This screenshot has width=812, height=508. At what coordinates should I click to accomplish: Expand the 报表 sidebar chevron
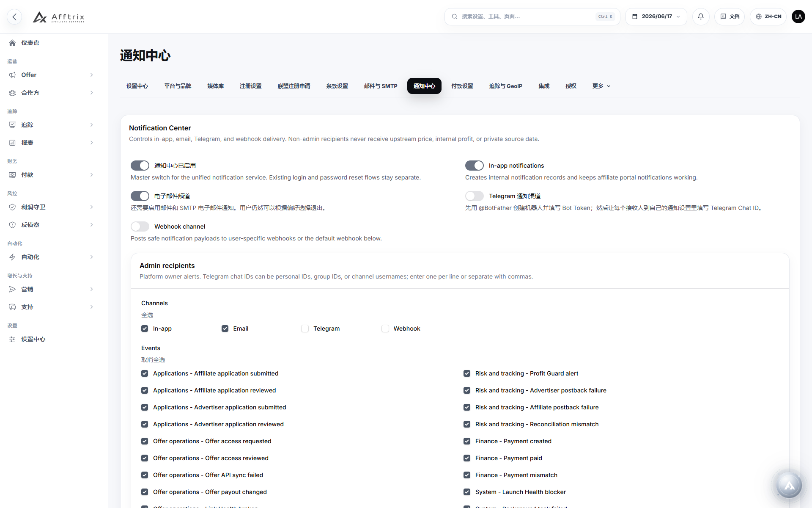coord(91,143)
